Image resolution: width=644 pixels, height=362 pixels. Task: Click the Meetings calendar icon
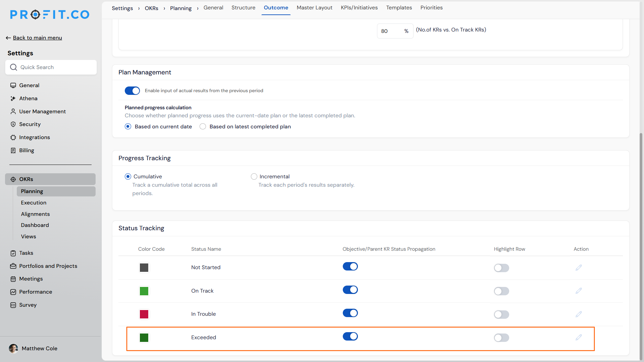tap(13, 279)
